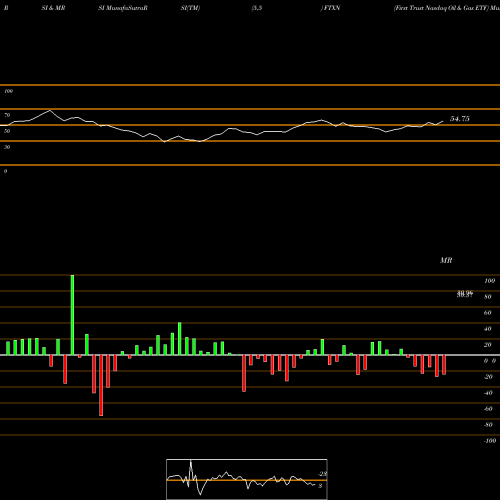Screen dimensions: 500x500
Task: Click the MR axis label 100
Action: pyautogui.click(x=489, y=281)
